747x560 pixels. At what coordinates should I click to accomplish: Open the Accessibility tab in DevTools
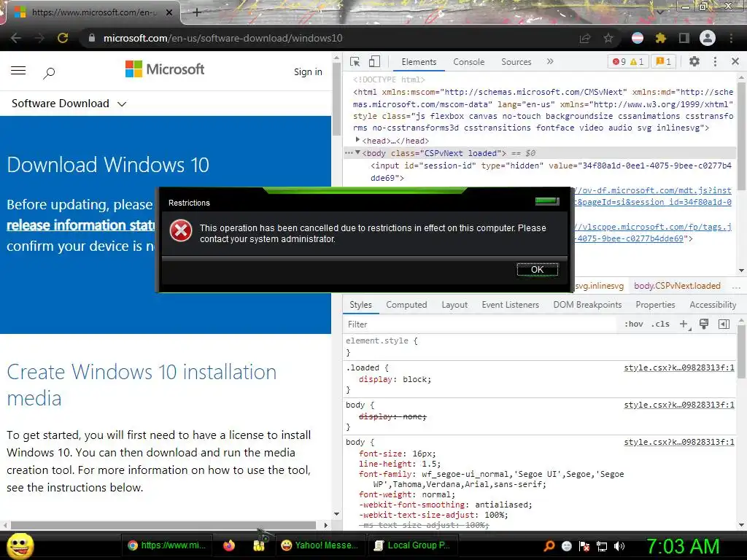(x=713, y=305)
